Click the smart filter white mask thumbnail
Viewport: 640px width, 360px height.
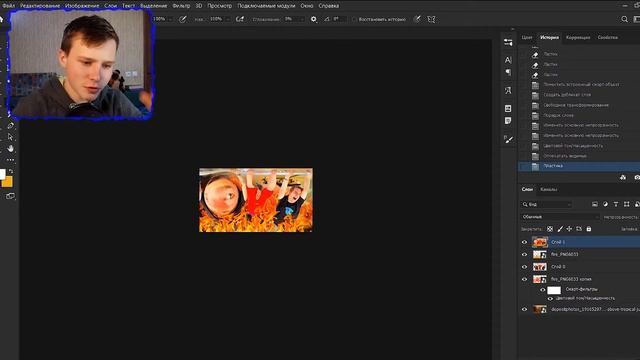coord(554,290)
